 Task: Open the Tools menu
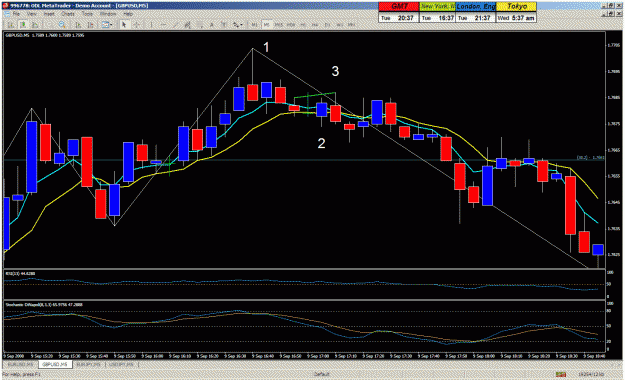(87, 14)
